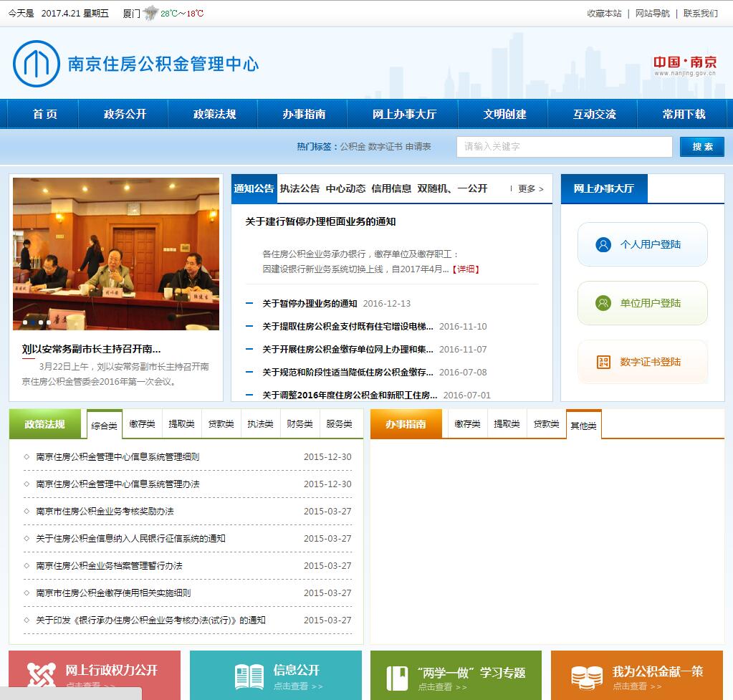Select 缴存类 tab under 政策法规
The image size is (733, 700).
tap(142, 423)
